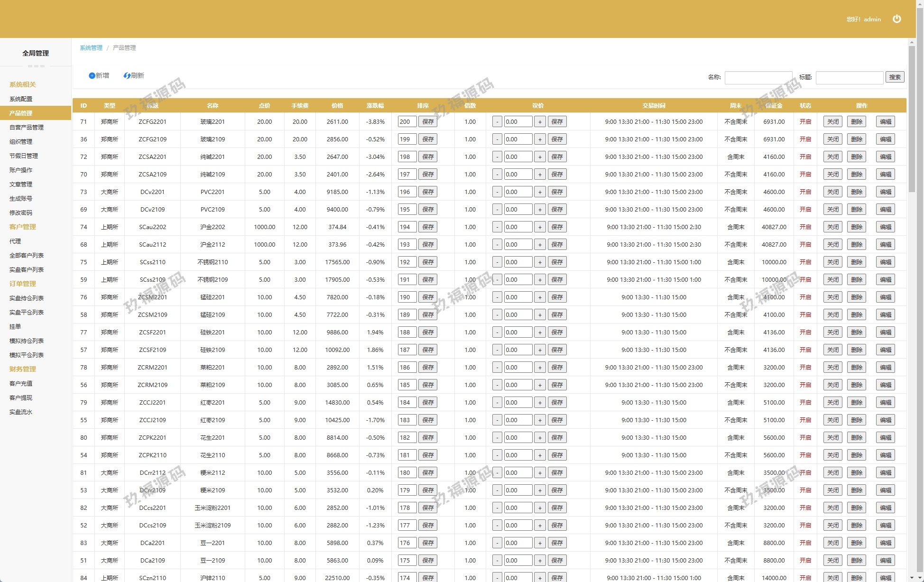This screenshot has width=924, height=582.
Task: Click plus stepper for ZCFG2201 row
Action: 540,122
